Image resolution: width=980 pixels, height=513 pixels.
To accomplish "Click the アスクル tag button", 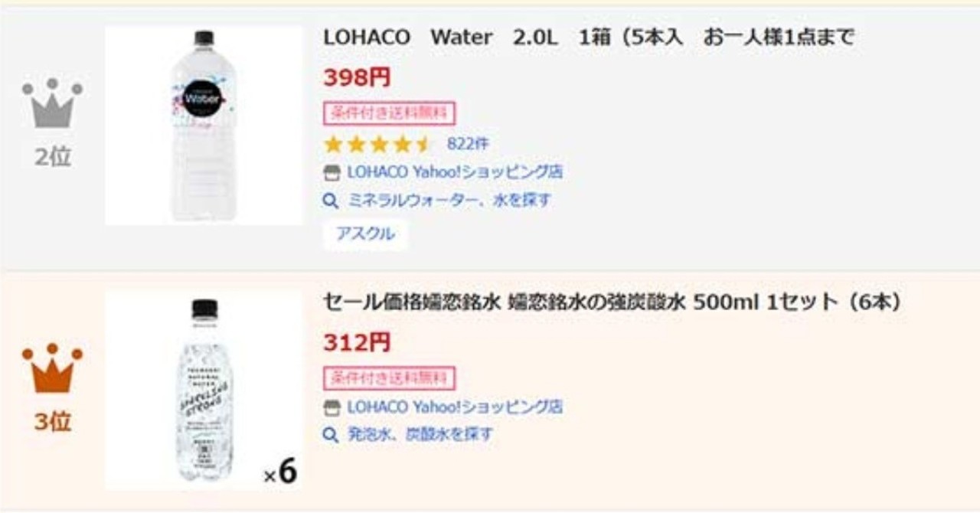I will pyautogui.click(x=365, y=234).
